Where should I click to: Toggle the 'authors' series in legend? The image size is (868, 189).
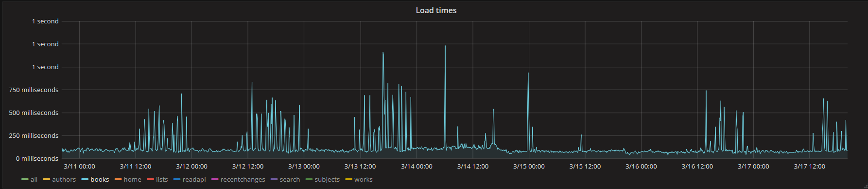tap(64, 180)
